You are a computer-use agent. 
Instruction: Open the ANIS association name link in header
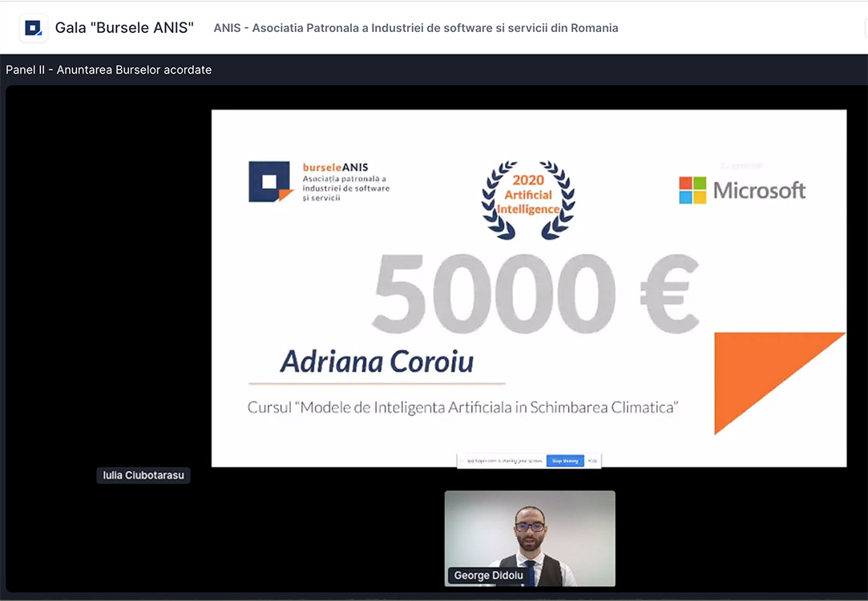tap(416, 28)
